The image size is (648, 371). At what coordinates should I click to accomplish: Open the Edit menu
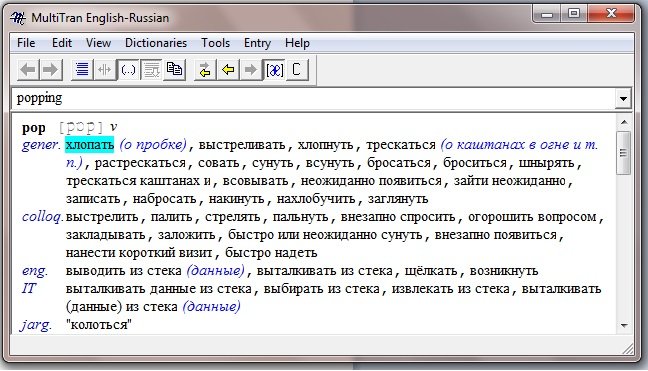62,43
